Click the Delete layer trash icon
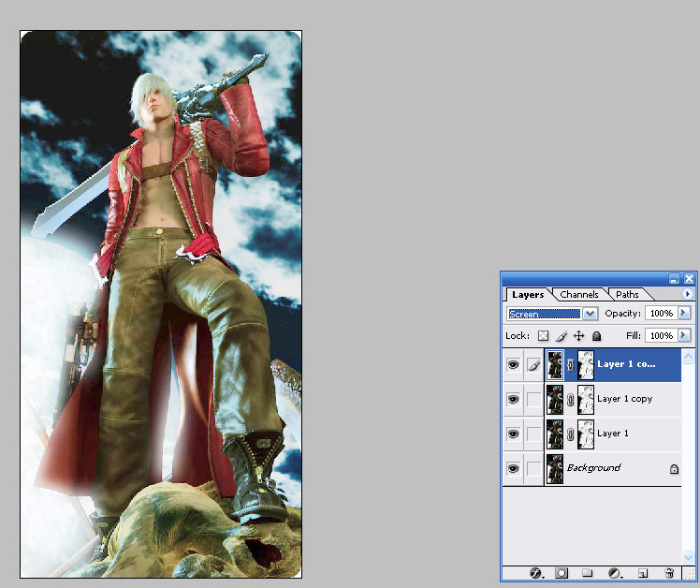Image resolution: width=700 pixels, height=588 pixels. (x=668, y=572)
